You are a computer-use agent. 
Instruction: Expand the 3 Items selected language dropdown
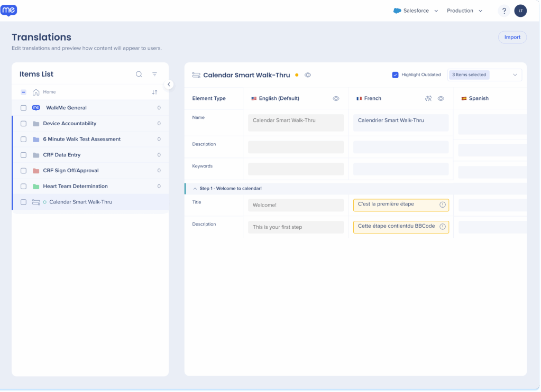484,75
